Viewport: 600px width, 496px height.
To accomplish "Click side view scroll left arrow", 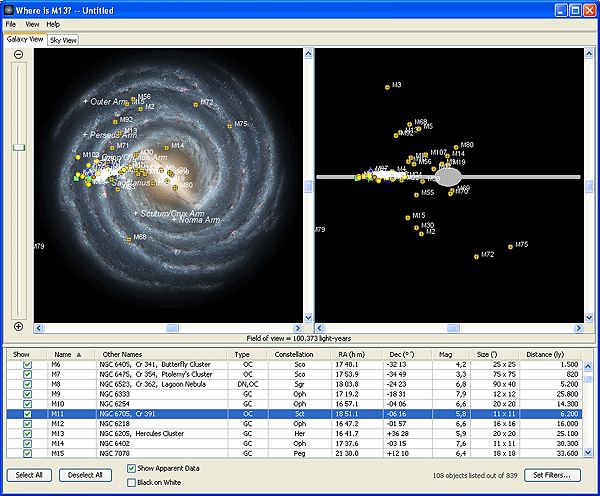I will pos(320,328).
